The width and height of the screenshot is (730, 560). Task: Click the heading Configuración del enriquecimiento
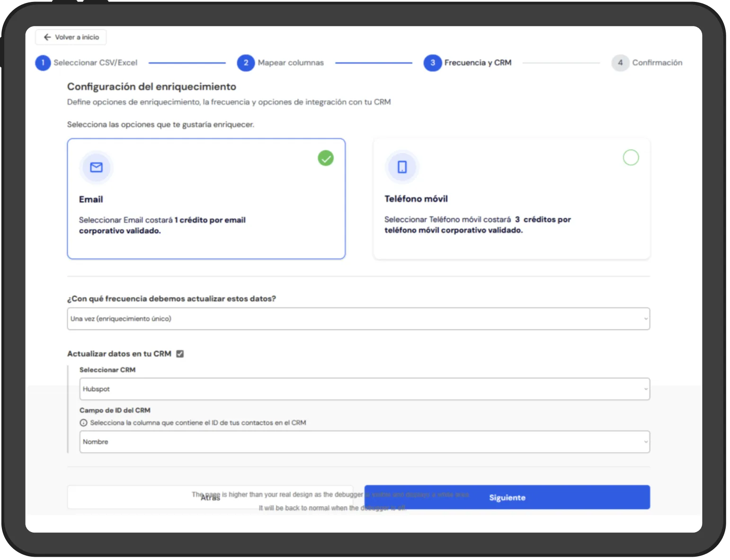(x=151, y=87)
